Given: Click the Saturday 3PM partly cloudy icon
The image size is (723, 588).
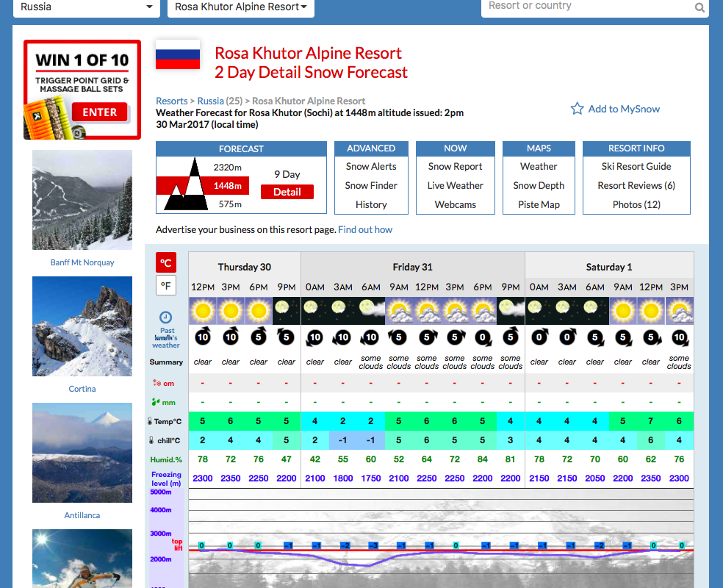Looking at the screenshot, I should [679, 311].
